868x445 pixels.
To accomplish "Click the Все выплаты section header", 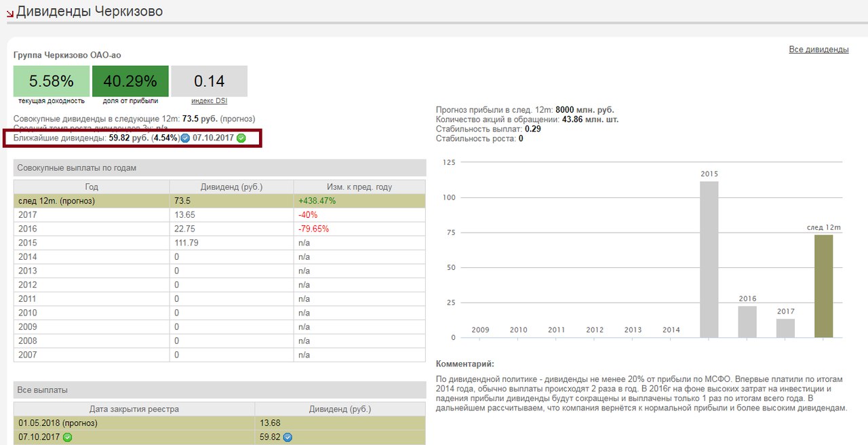I will (220, 390).
